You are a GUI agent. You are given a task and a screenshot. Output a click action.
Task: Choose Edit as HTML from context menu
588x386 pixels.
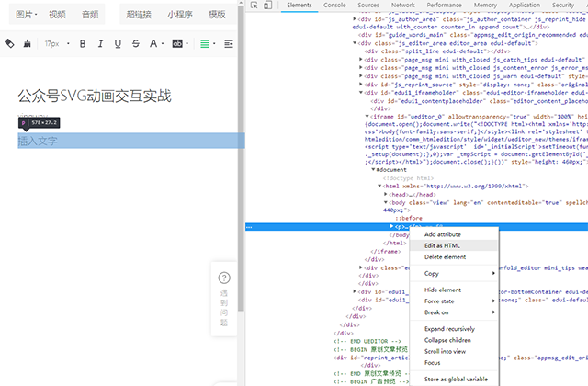click(441, 245)
